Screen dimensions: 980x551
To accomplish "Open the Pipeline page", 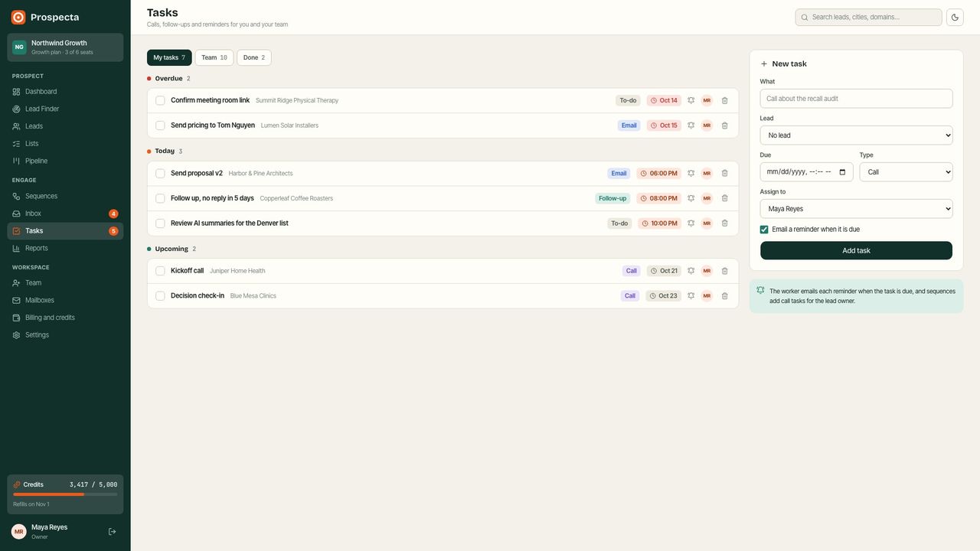I will click(x=65, y=161).
